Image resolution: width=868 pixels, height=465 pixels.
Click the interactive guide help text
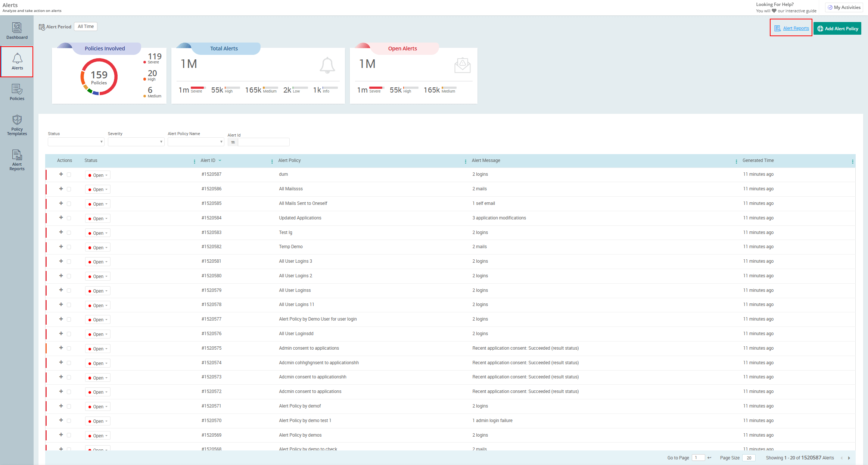pyautogui.click(x=786, y=11)
